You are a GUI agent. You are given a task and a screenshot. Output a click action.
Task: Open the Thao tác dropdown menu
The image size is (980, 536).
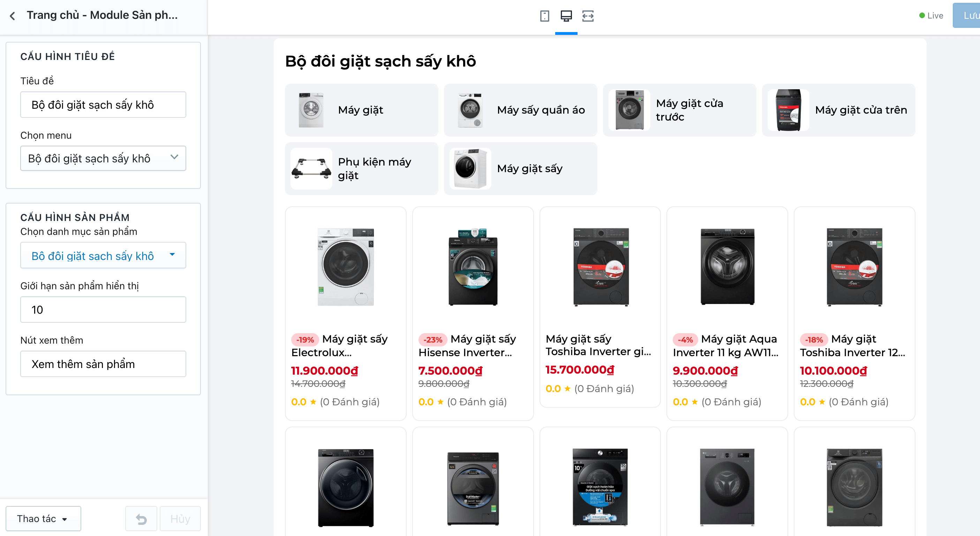(43, 519)
